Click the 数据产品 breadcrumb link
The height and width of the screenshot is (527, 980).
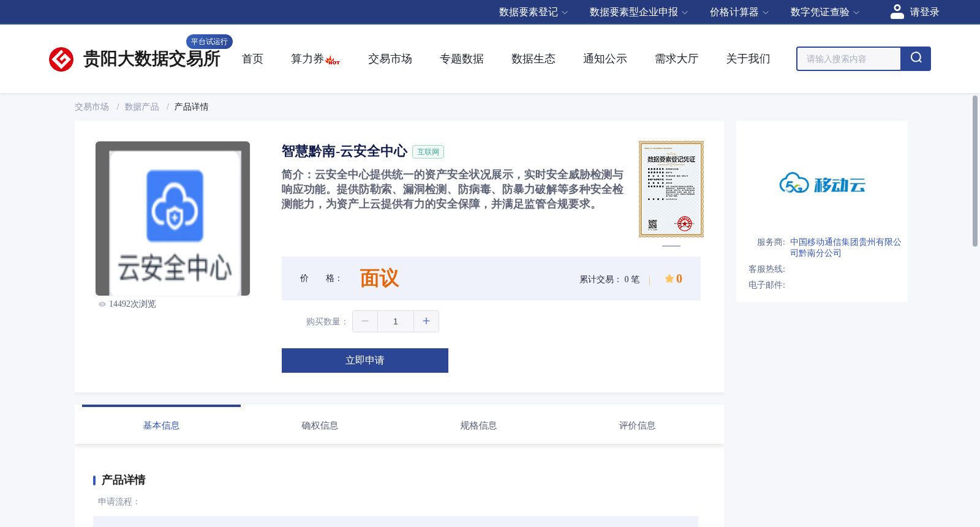[x=142, y=107]
